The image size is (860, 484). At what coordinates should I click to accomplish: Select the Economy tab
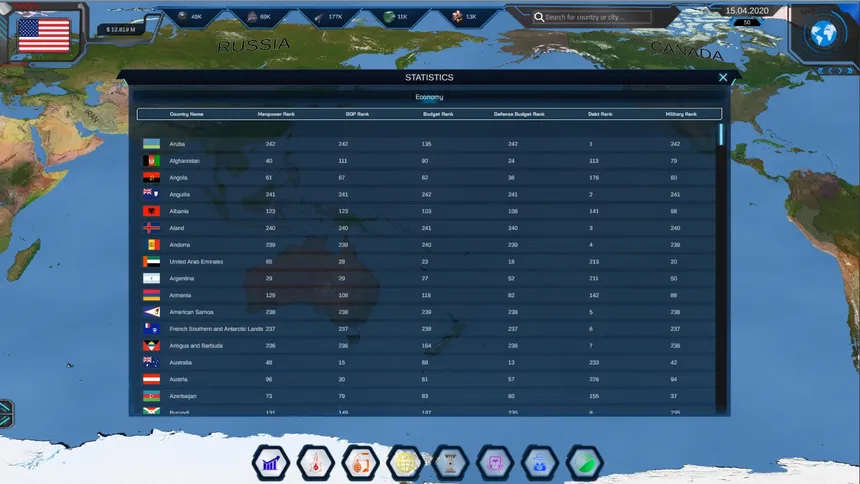429,97
